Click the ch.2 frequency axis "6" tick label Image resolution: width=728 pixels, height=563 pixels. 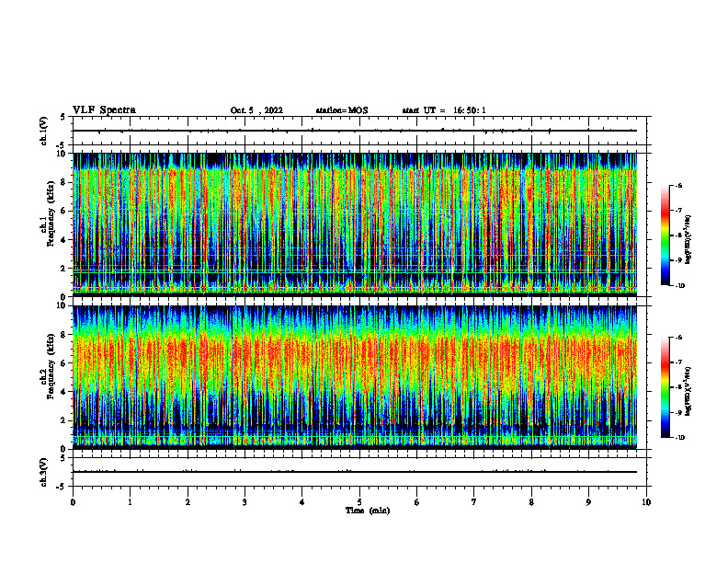[63, 363]
